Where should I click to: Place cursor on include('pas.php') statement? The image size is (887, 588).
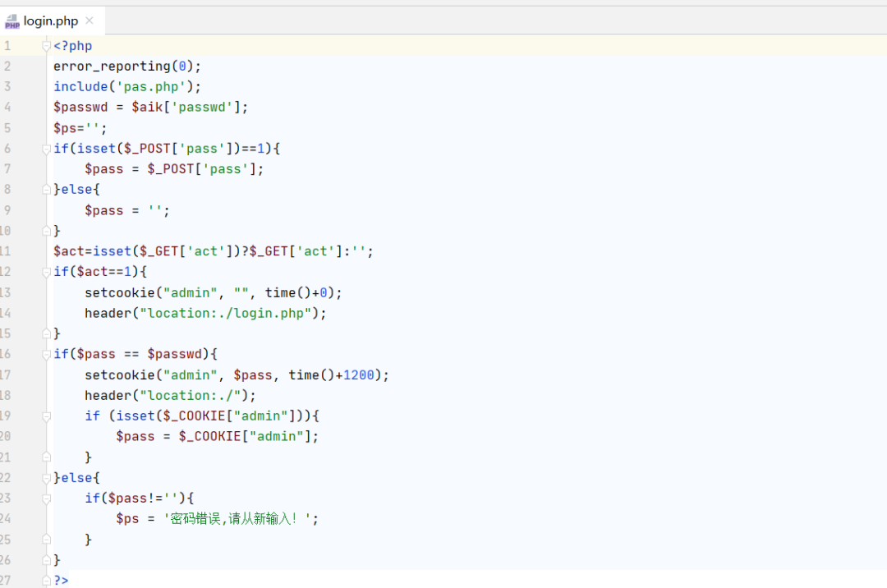pos(127,86)
